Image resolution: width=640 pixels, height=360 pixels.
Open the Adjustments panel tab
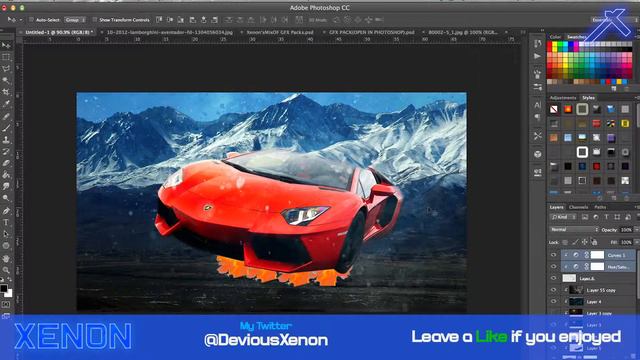tap(563, 98)
